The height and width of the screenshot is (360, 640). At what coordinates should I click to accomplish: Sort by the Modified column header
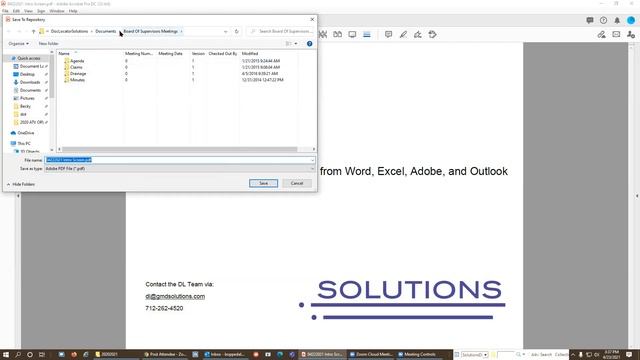[250, 53]
